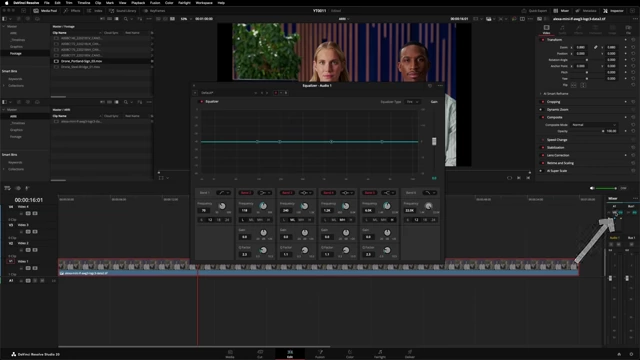Viewport: 640px width, 360px height.
Task: Toggle the Dynamic Zoom switch
Action: (541, 109)
